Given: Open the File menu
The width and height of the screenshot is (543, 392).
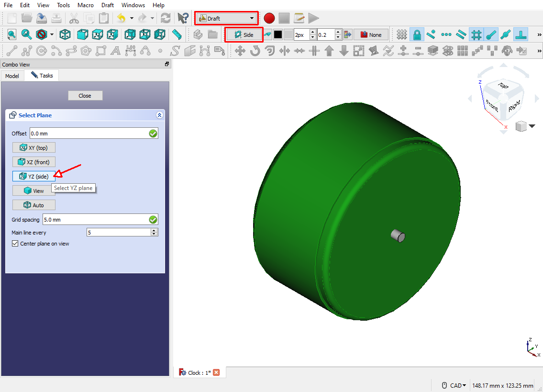Looking at the screenshot, I should pyautogui.click(x=8, y=5).
